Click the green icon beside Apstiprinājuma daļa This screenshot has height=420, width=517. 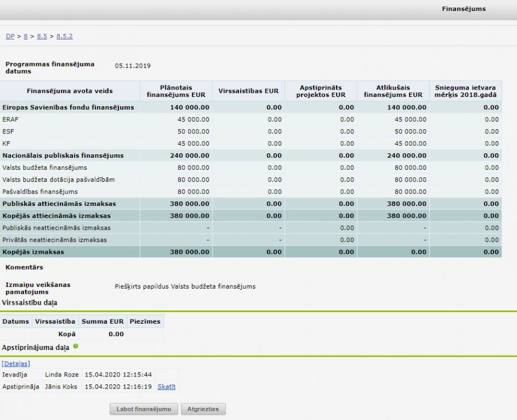(x=76, y=347)
